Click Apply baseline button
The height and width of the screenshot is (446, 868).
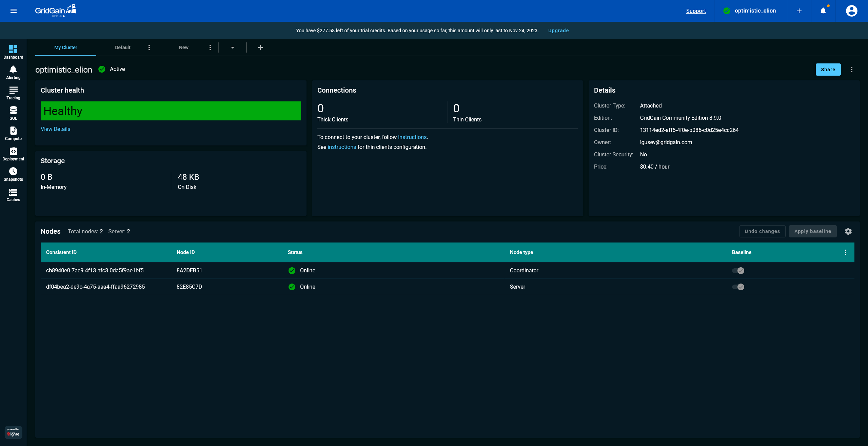click(x=813, y=231)
